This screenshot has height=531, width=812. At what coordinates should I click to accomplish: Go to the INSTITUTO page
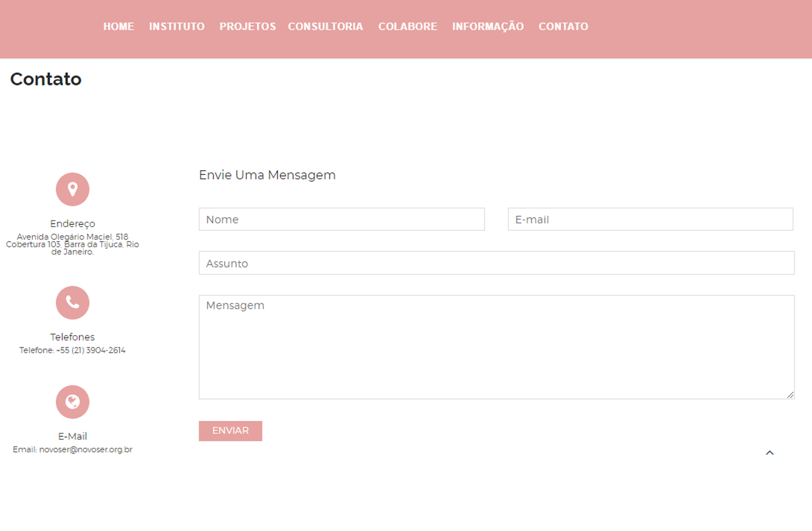176,27
